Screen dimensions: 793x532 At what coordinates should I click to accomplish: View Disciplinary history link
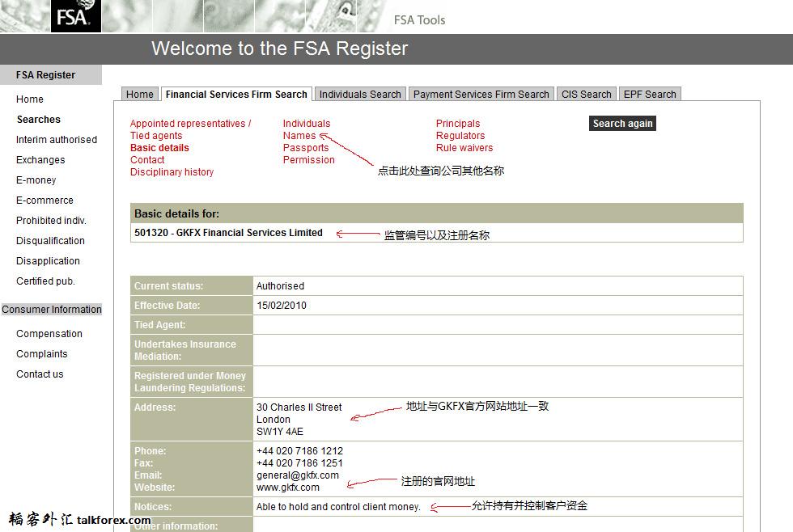click(x=172, y=171)
